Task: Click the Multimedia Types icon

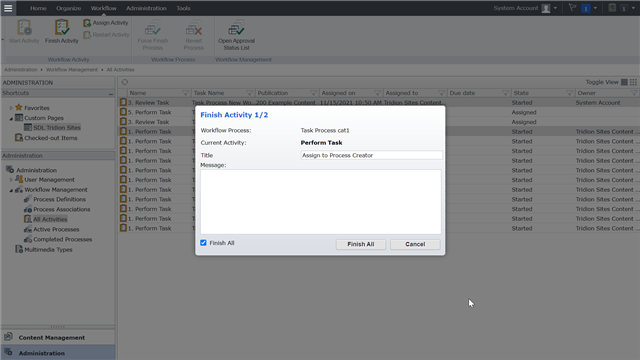Action: [x=19, y=249]
